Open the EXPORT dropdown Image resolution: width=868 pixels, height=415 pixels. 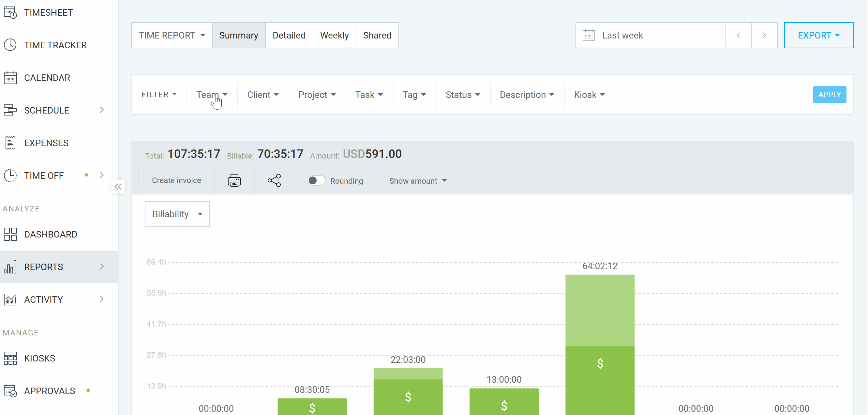click(819, 35)
